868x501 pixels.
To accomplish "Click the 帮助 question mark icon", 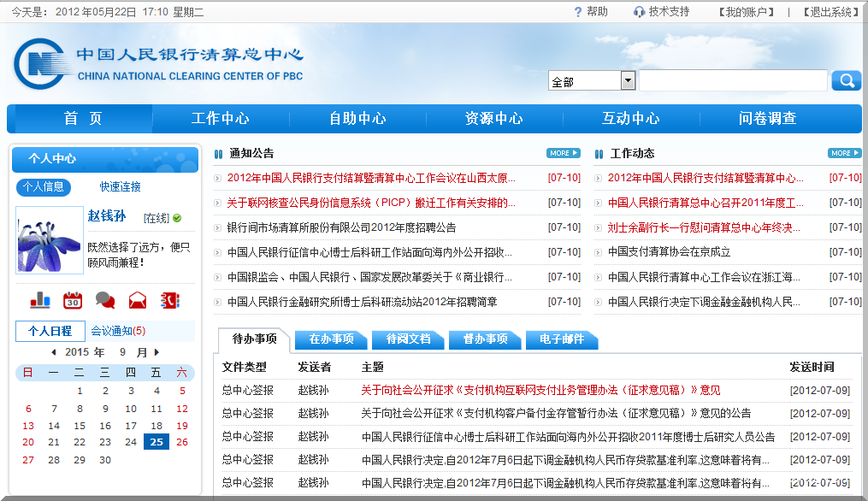I will tap(578, 12).
